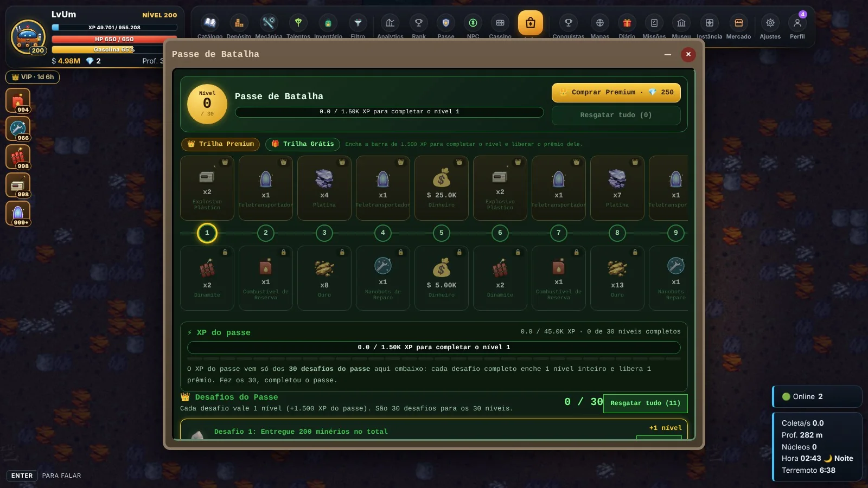868x488 pixels.
Task: Open the Filtro funnel icon
Action: pyautogui.click(x=358, y=23)
